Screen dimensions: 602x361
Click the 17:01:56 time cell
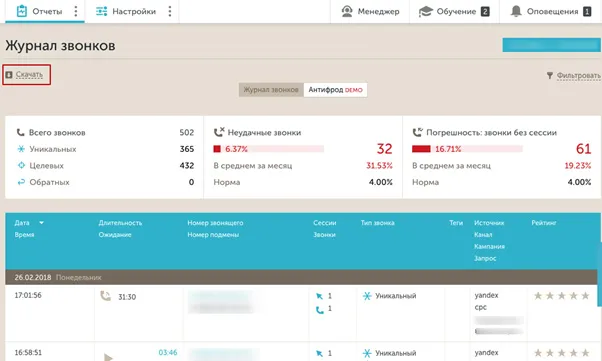click(x=28, y=295)
